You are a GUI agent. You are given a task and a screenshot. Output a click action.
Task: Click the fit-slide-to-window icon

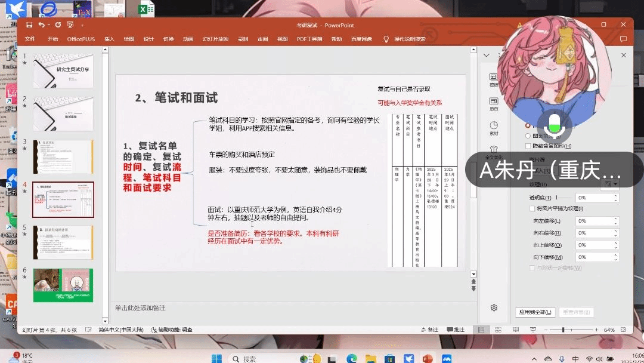coord(623,330)
